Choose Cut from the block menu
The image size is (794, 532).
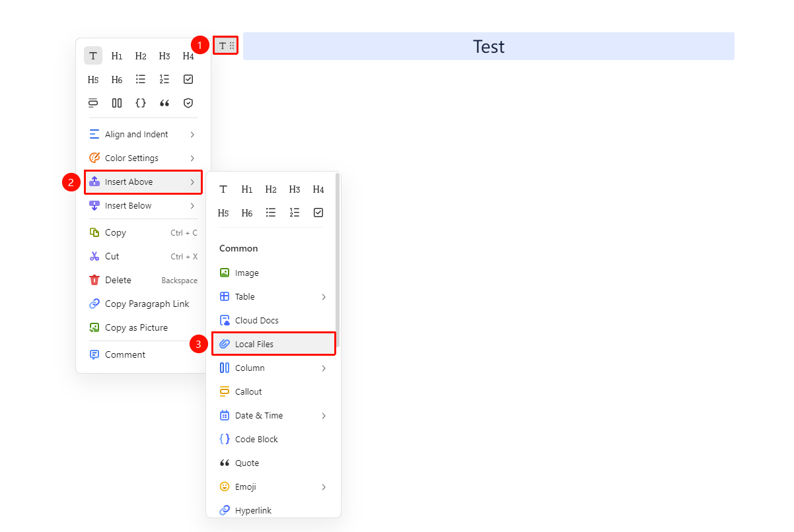[x=143, y=257]
